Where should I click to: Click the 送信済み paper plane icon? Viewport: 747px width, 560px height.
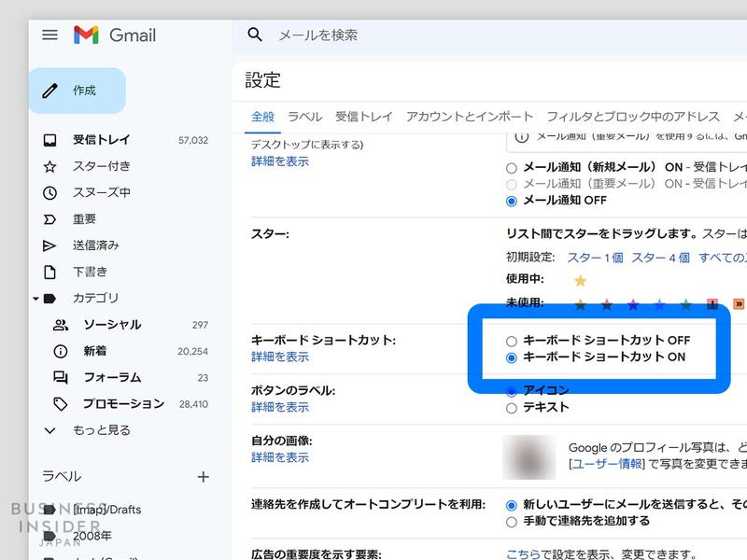pos(49,245)
